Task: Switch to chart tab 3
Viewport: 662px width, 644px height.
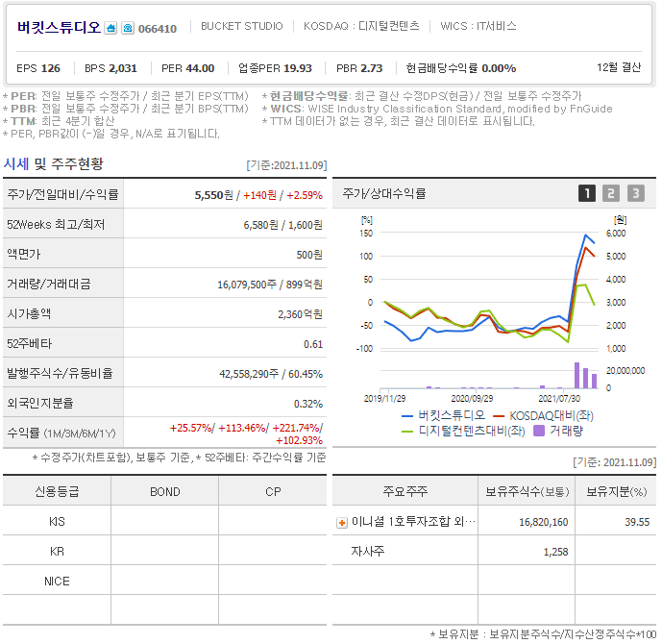Action: coord(635,193)
